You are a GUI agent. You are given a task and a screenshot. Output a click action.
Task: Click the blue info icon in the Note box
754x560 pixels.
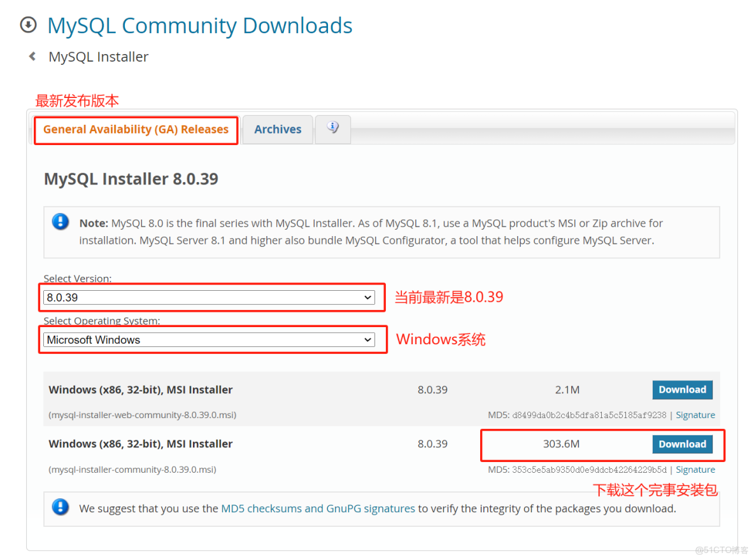(x=59, y=222)
